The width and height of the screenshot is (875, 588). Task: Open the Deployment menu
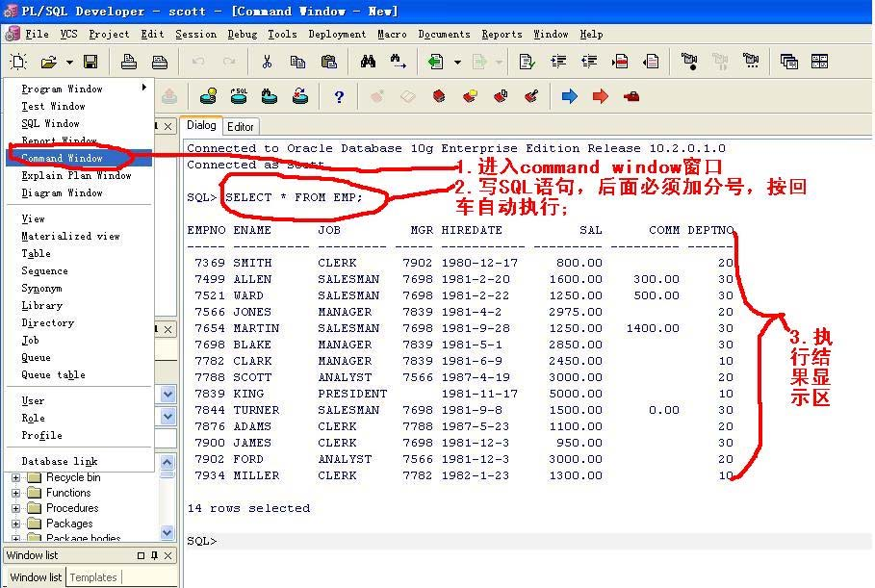[x=337, y=34]
